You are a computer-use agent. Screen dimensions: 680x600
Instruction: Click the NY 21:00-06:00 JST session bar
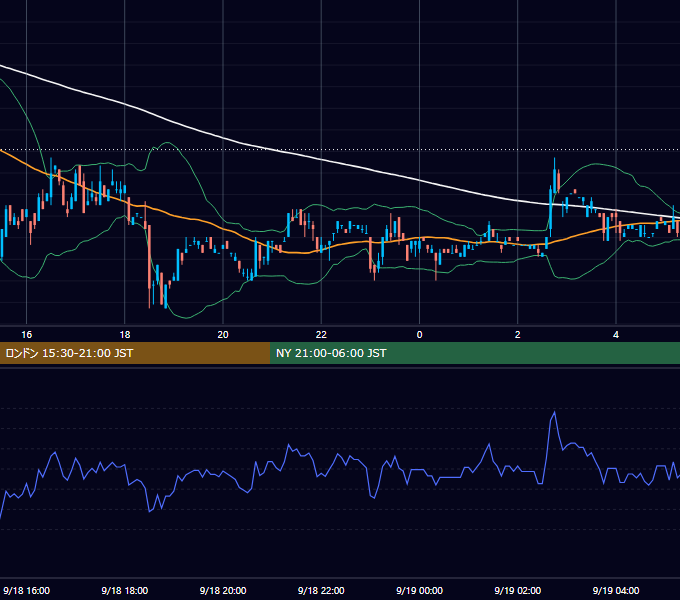(x=475, y=353)
